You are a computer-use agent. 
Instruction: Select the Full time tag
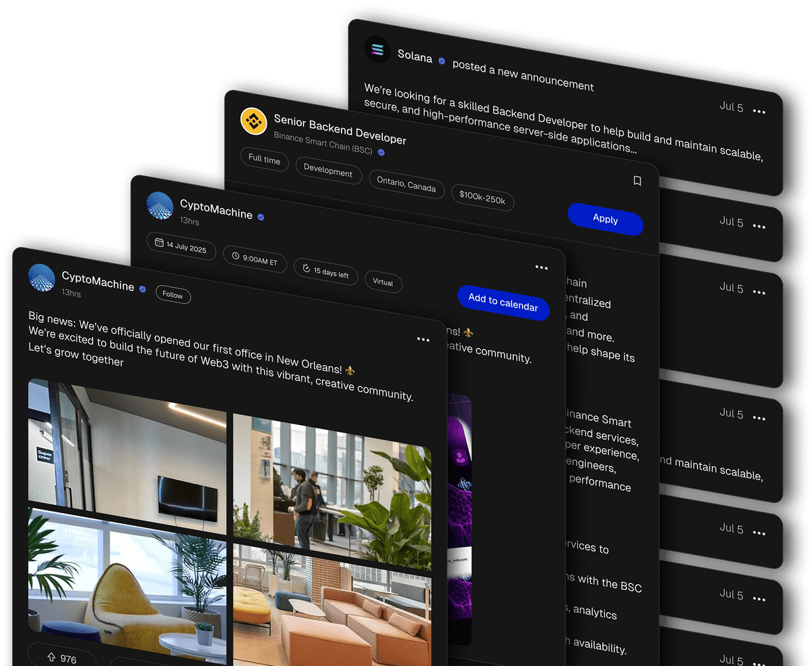pos(264,160)
